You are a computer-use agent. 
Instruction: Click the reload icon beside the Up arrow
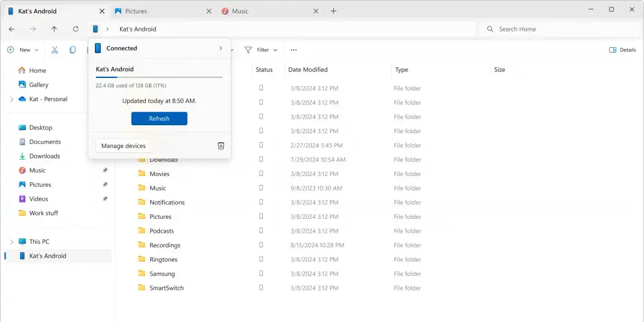coord(75,29)
